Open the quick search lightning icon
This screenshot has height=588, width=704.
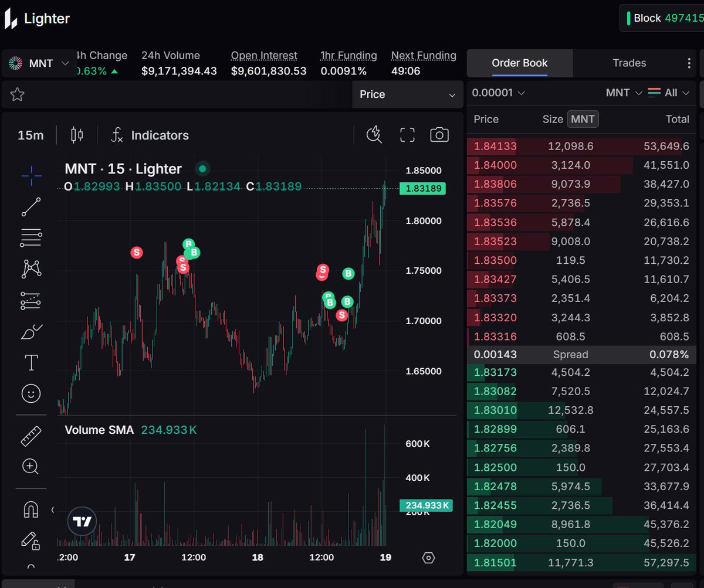374,135
